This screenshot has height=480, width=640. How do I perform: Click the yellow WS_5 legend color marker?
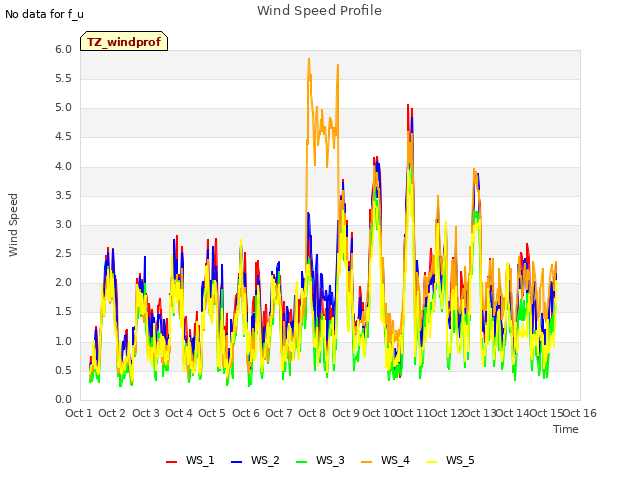[431, 462]
